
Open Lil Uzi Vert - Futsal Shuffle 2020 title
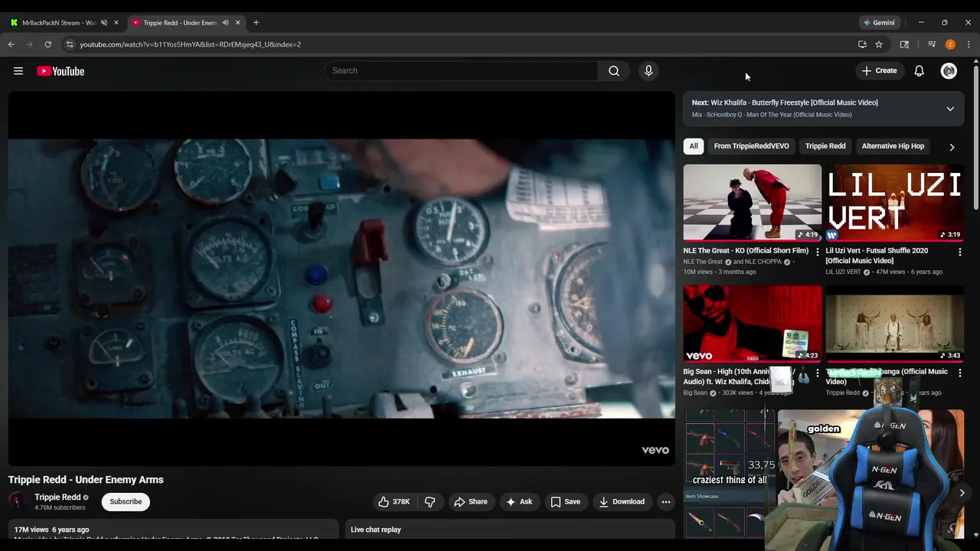coord(877,256)
